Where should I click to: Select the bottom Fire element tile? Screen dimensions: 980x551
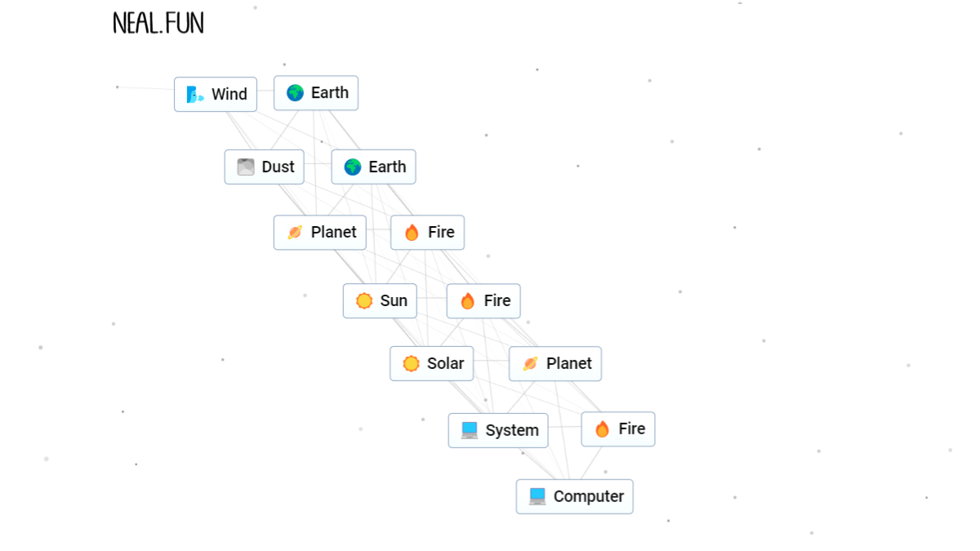pos(617,429)
